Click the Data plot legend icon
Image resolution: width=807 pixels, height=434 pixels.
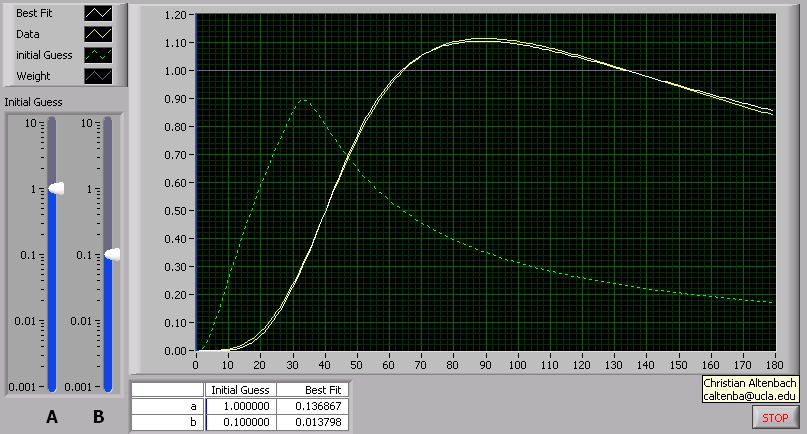click(98, 34)
